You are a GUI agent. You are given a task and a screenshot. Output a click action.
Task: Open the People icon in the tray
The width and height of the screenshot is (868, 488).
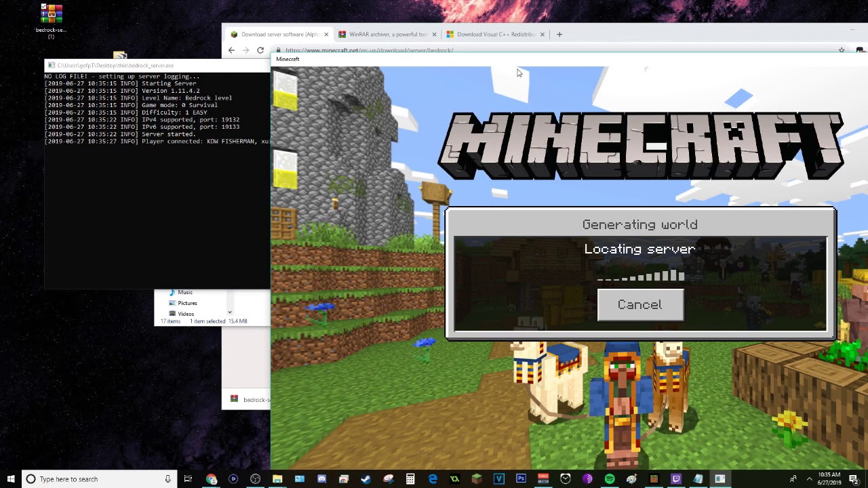[x=793, y=479]
